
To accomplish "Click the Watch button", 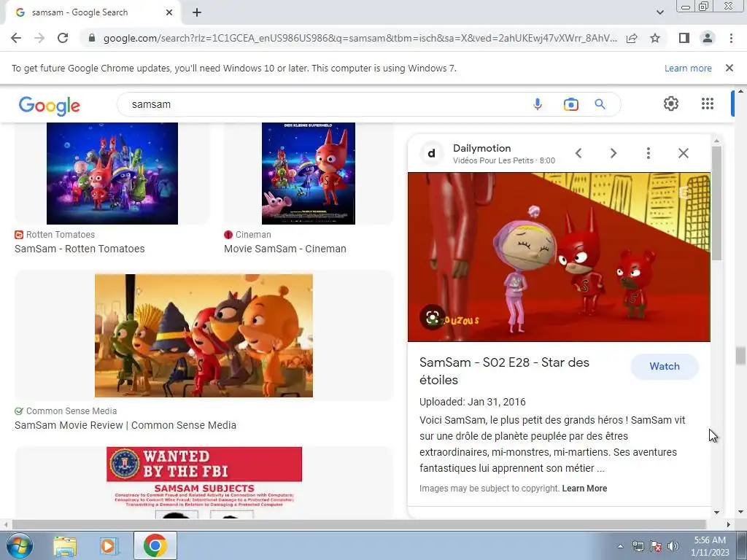I will (x=664, y=366).
